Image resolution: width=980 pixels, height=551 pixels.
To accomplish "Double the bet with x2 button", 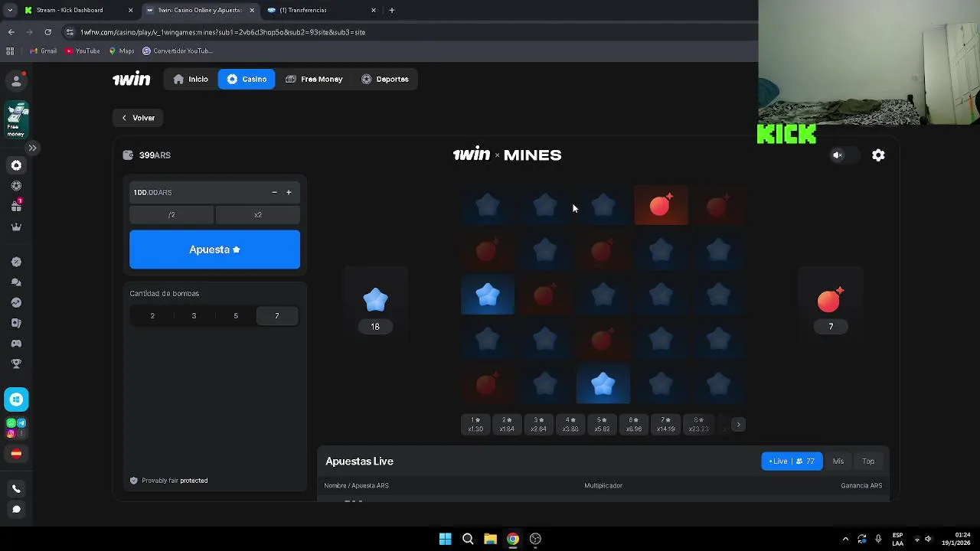I will tap(258, 215).
